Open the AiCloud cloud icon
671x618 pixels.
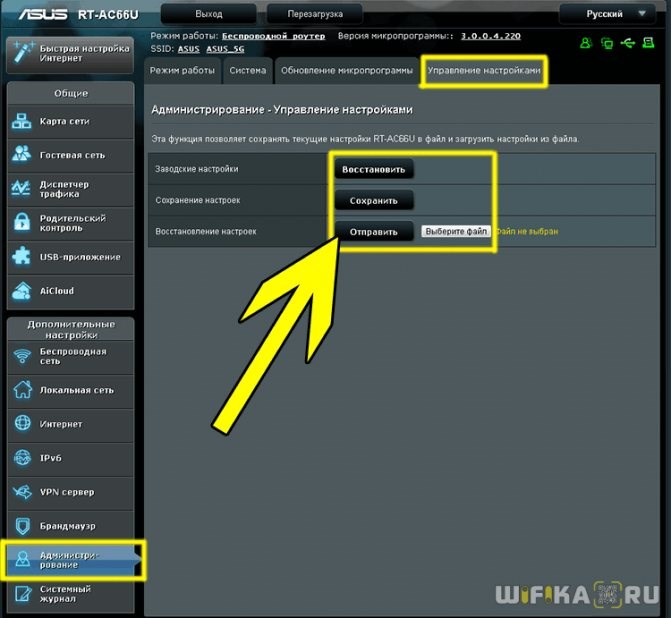coord(21,291)
